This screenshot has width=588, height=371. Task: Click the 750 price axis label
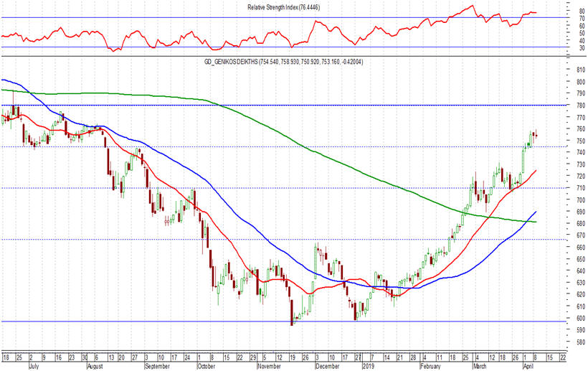pos(581,141)
